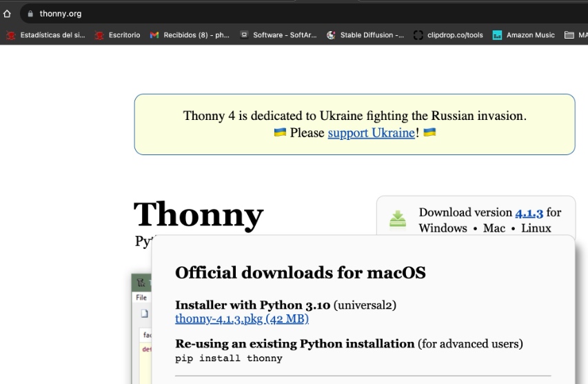The width and height of the screenshot is (588, 384).
Task: Open the 4.1.3 version link
Action: (529, 213)
